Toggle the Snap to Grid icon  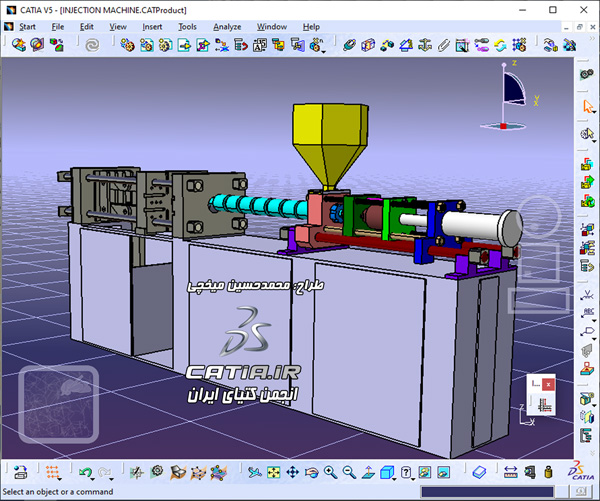(x=52, y=472)
